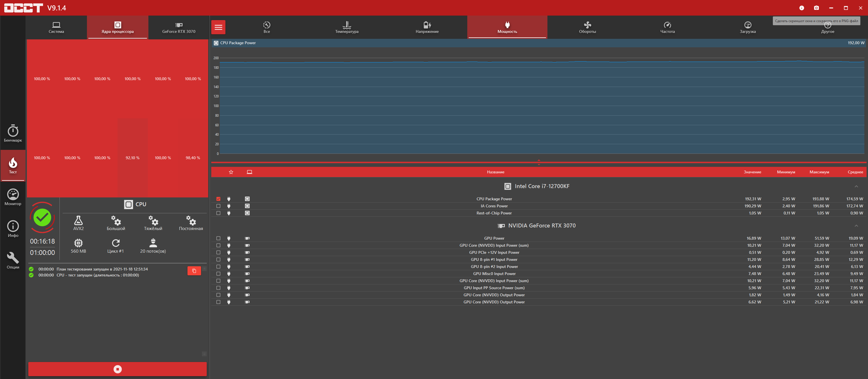Take screenshot with camera icon

point(816,8)
